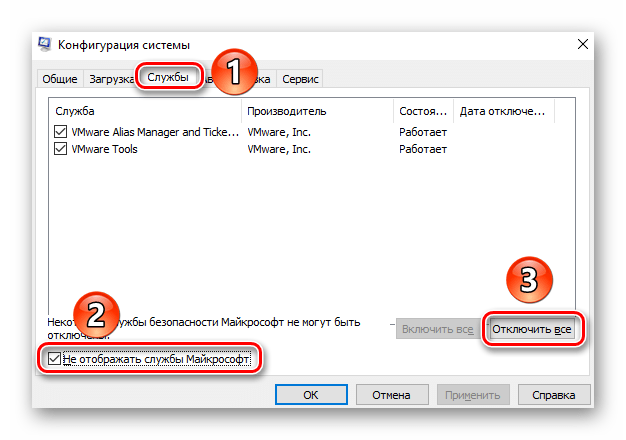
Task: Toggle Не отображать службы Майкрософт checkbox
Action: click(54, 359)
